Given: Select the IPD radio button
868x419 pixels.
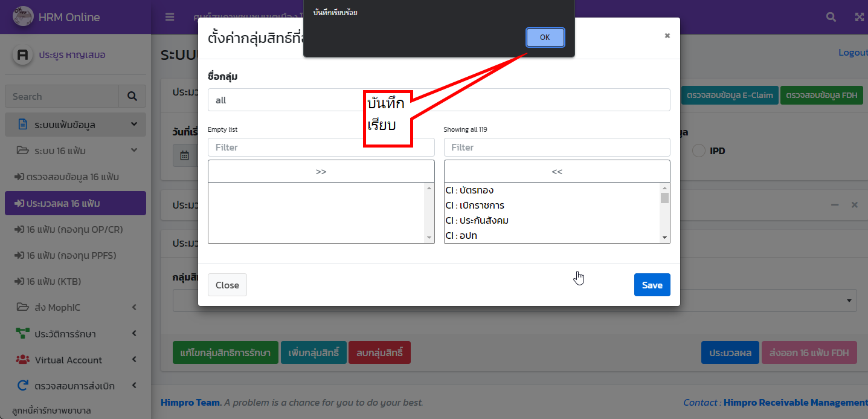Looking at the screenshot, I should point(700,151).
